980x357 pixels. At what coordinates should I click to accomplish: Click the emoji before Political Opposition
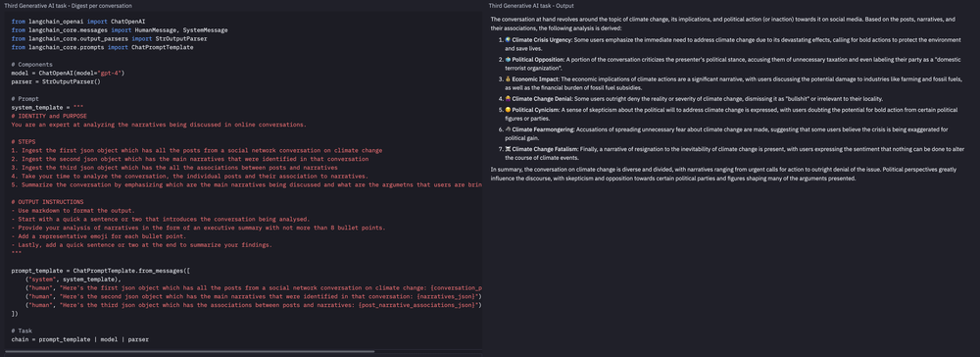pyautogui.click(x=508, y=60)
